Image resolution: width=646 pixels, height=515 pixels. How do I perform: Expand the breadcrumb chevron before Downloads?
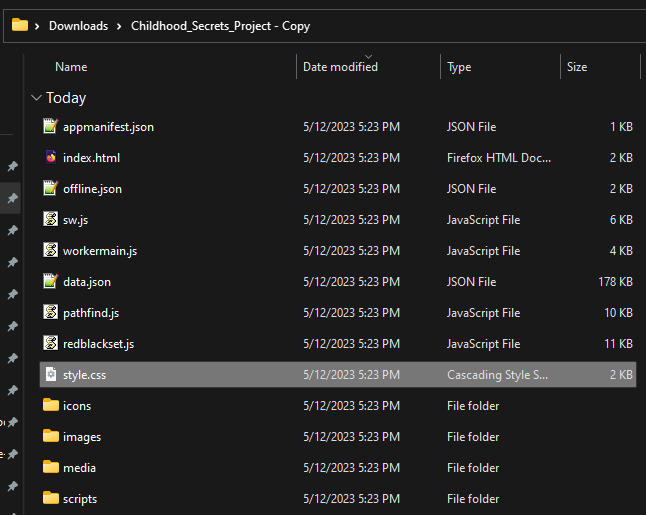38,26
